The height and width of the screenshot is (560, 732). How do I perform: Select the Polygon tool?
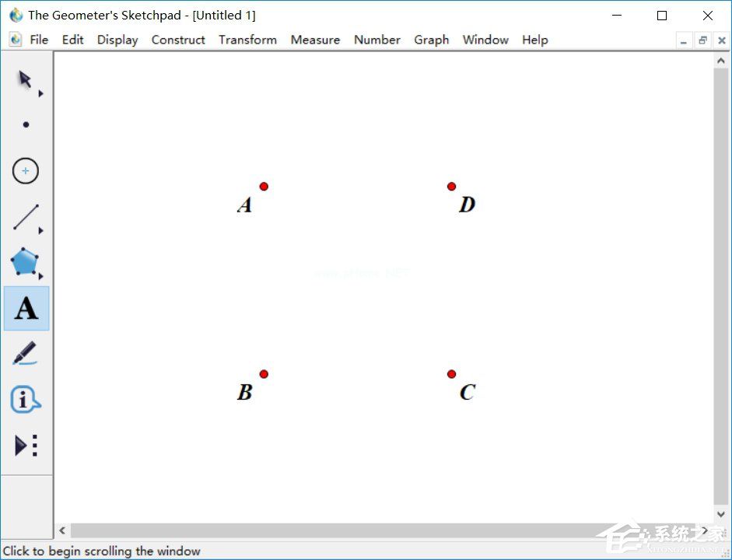25,262
